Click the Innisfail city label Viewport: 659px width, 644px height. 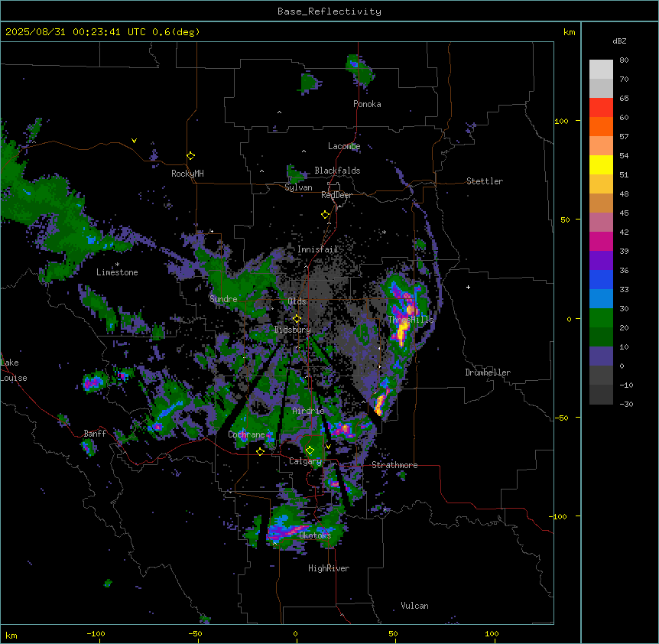pyautogui.click(x=317, y=249)
